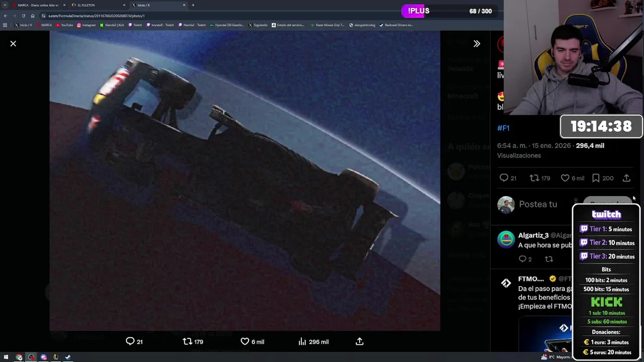Open FTMO profile avatar
644x362 pixels.
point(506,284)
